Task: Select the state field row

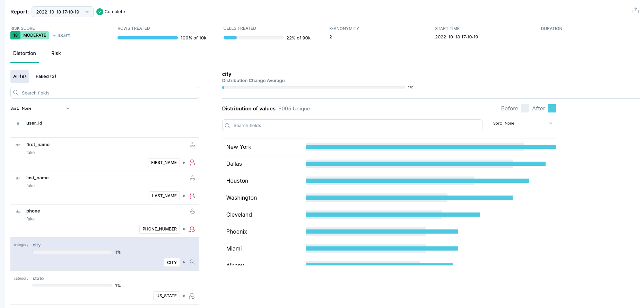Action: [105, 288]
